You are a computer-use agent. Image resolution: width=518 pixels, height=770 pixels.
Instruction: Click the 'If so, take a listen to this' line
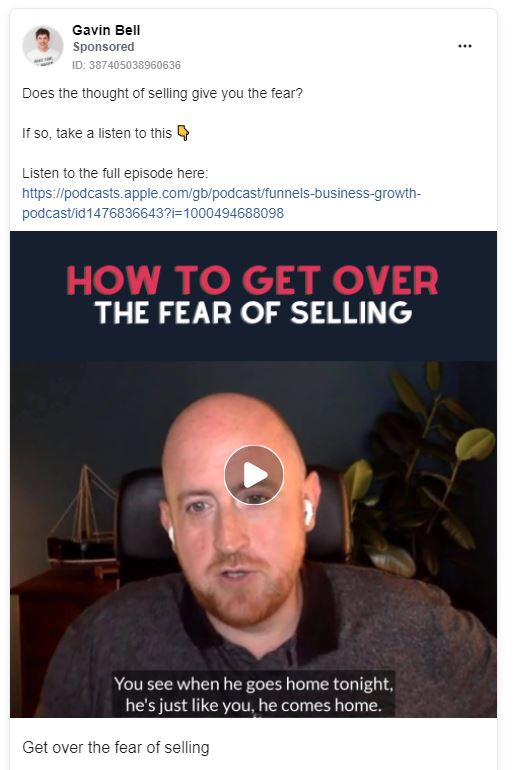point(97,133)
